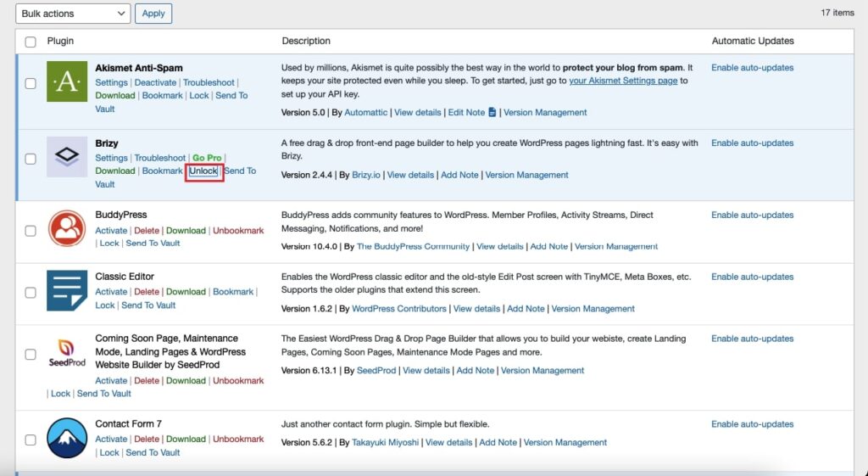Add Note for Brizy
Screen dimensions: 868x476
[x=459, y=175]
